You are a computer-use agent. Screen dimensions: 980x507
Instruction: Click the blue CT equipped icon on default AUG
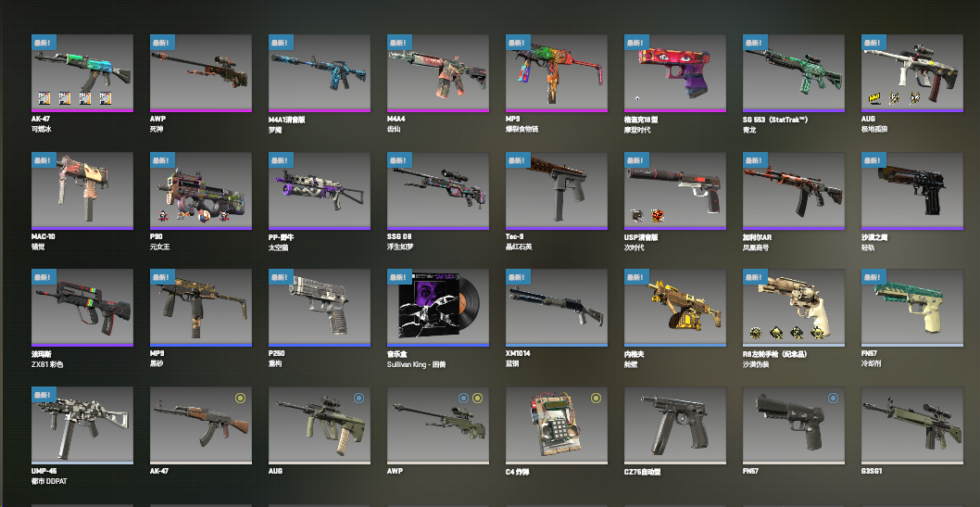358,399
